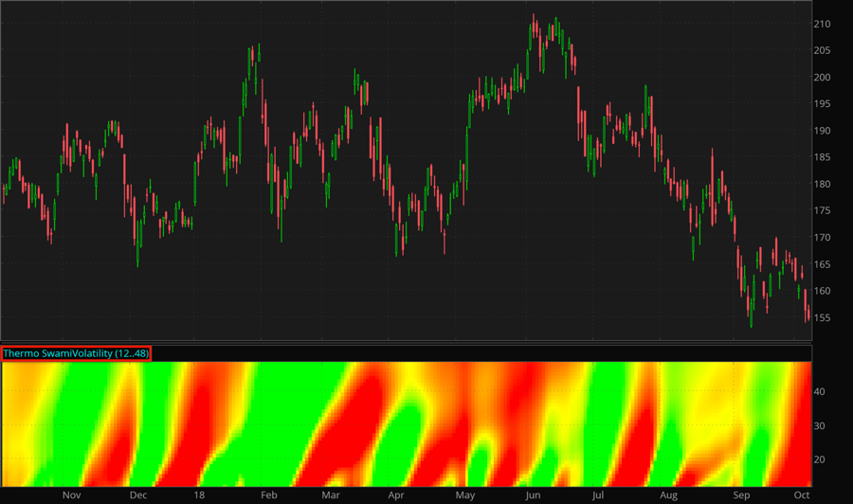Select the Mar label on time axis

(x=330, y=495)
